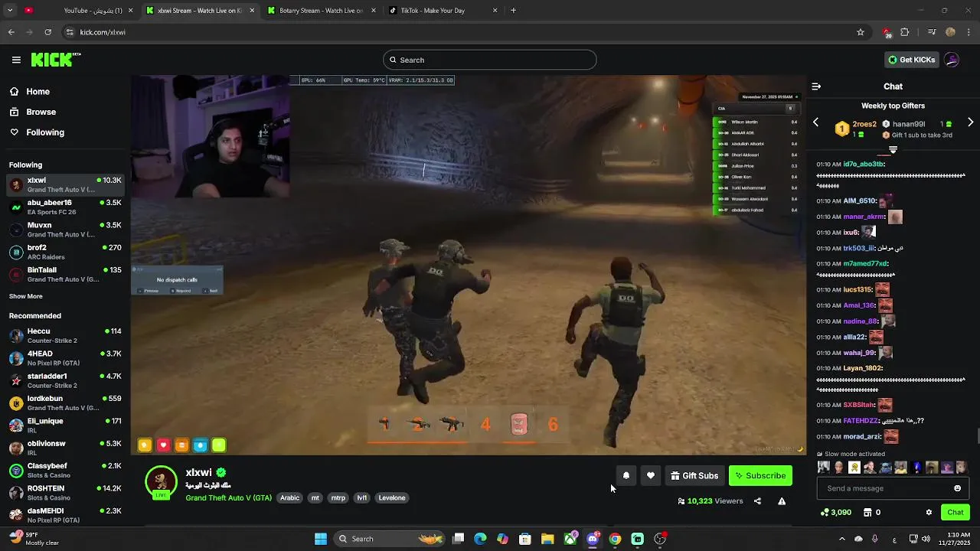Open ROSHTEIN recommended channel
The image size is (980, 551).
coord(65,493)
